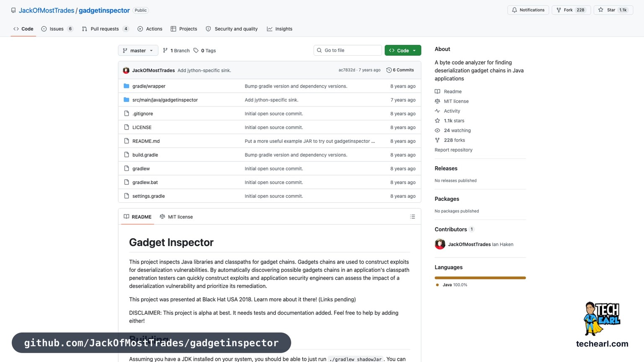Click the gradle/wrapper folder icon
Viewport: 644px width, 362px height.
[x=126, y=86]
